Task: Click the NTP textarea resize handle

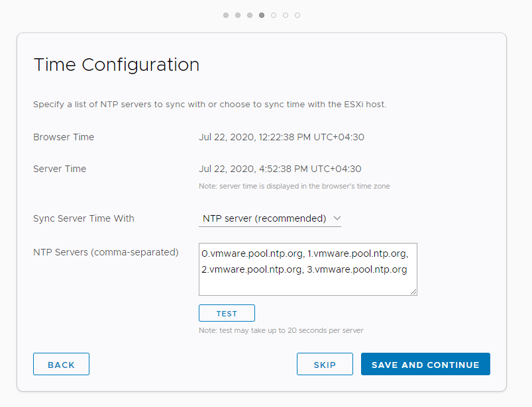Action: click(413, 292)
